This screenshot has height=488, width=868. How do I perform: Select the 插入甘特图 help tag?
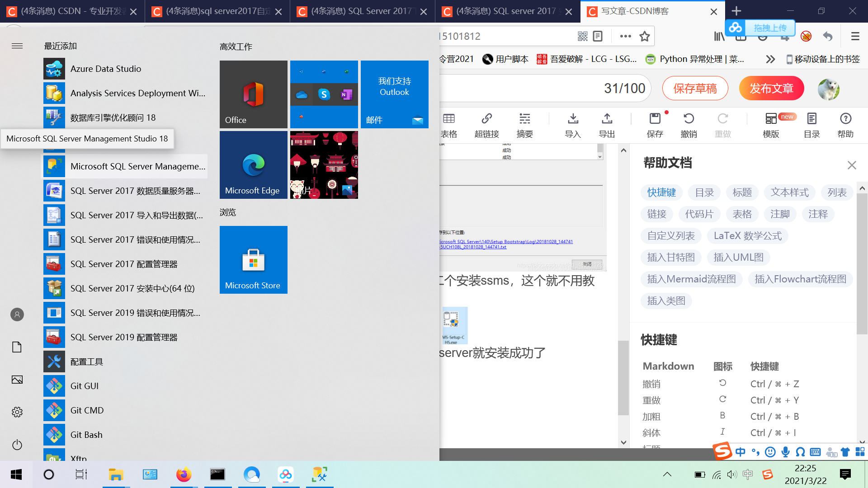(x=671, y=258)
